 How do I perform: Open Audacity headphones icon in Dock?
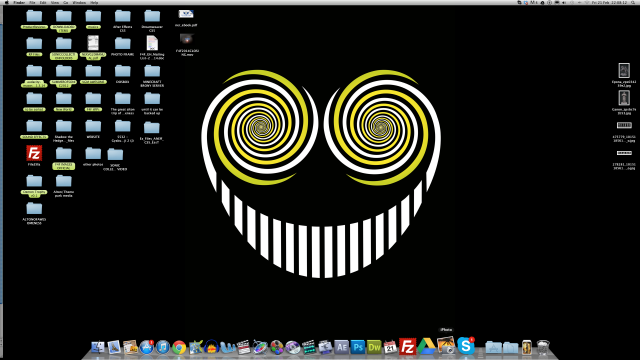pyautogui.click(x=211, y=347)
